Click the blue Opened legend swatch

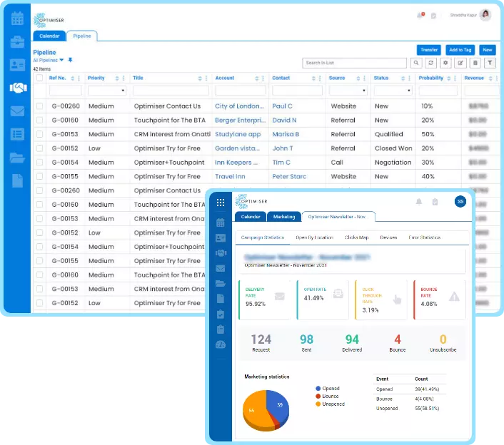click(318, 389)
